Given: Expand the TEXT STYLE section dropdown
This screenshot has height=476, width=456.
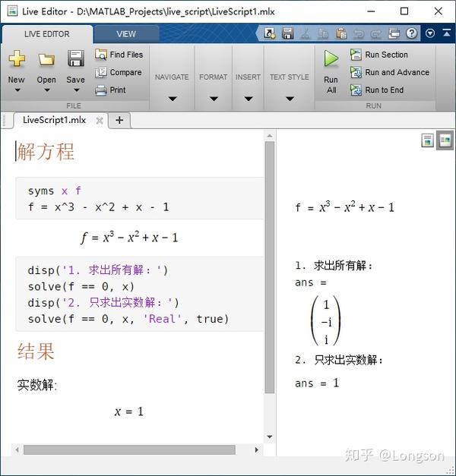Looking at the screenshot, I should point(290,99).
